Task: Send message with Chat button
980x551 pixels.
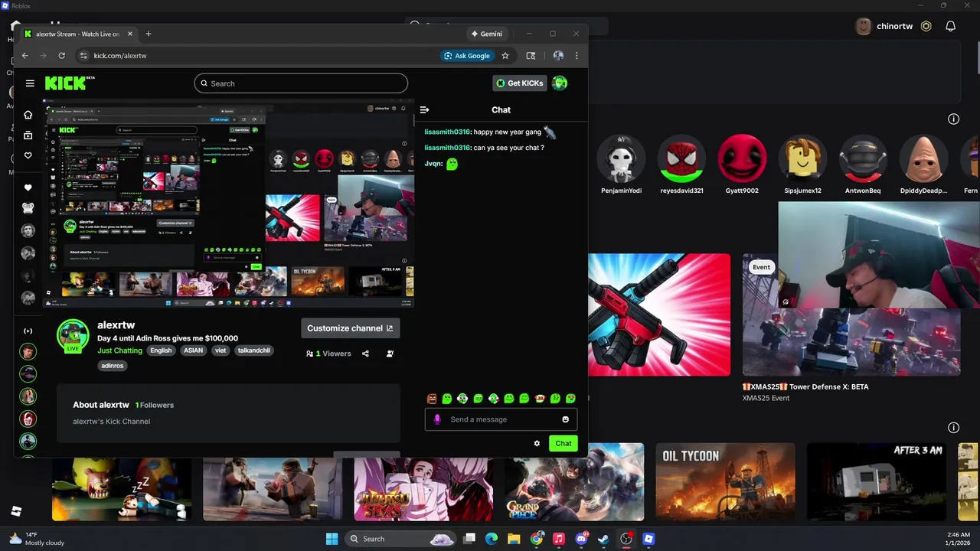Action: tap(563, 443)
